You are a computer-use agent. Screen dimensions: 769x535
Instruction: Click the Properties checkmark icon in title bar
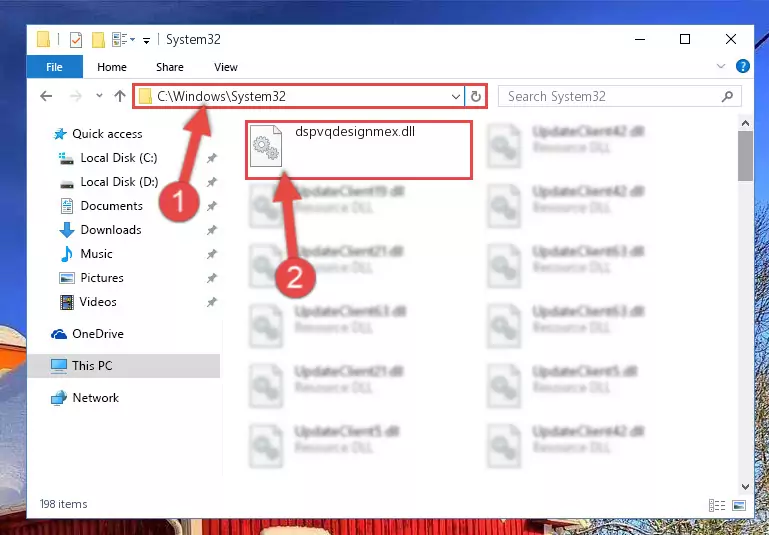coord(76,40)
